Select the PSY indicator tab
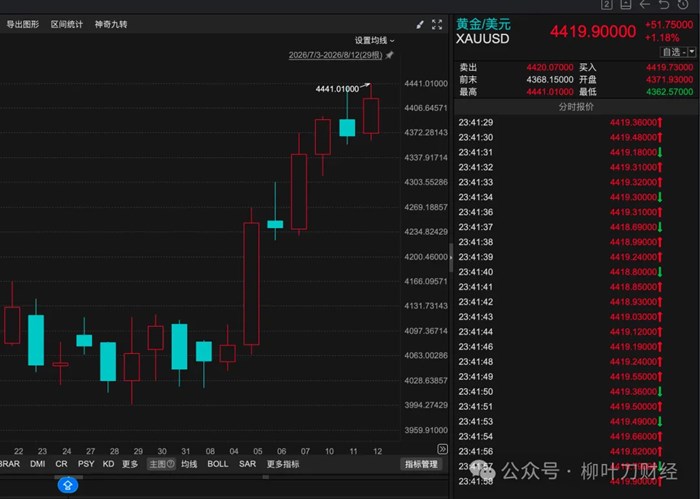Image resolution: width=700 pixels, height=499 pixels. tap(86, 464)
